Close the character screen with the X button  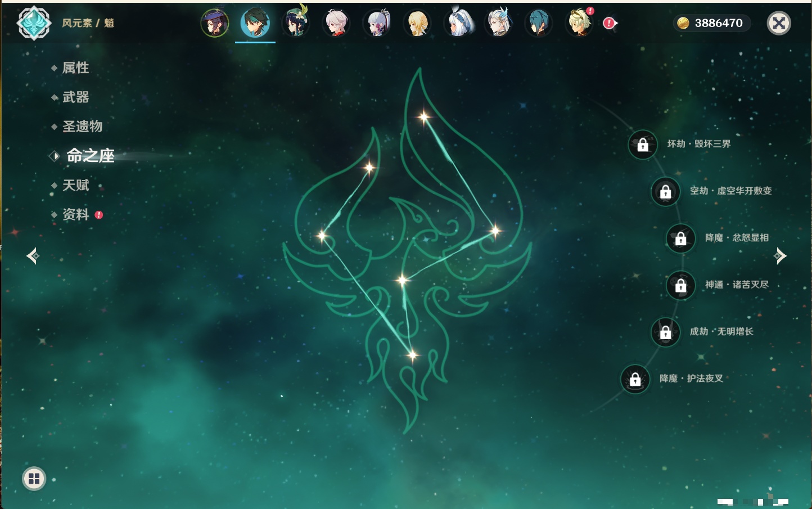pos(779,23)
